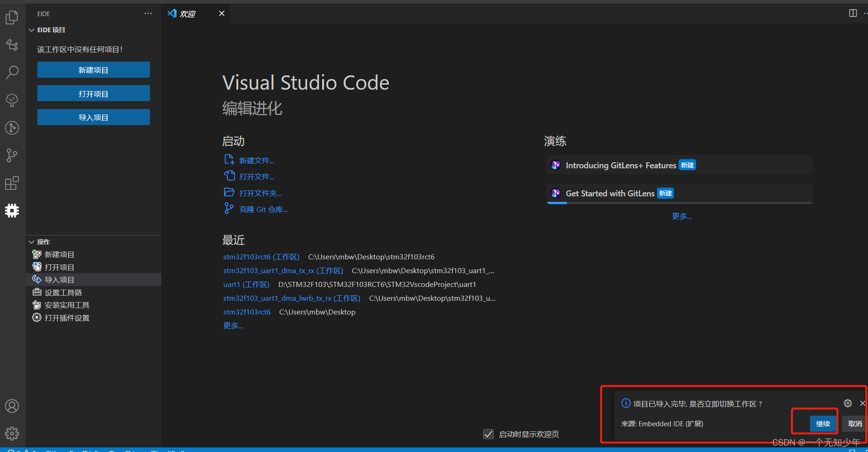Open recent stm32f103_uart1_dma_lwrb_tx_rx (工作区)
Screen dimensions: 868x452
292,298
